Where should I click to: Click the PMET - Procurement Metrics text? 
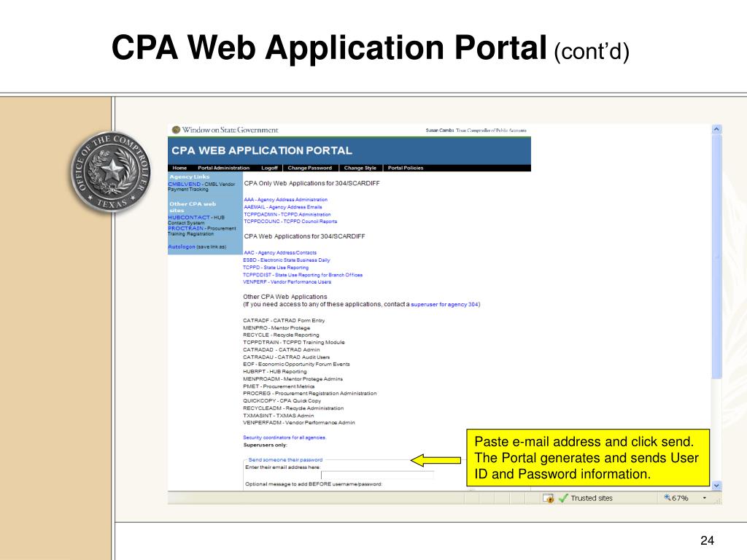[279, 386]
